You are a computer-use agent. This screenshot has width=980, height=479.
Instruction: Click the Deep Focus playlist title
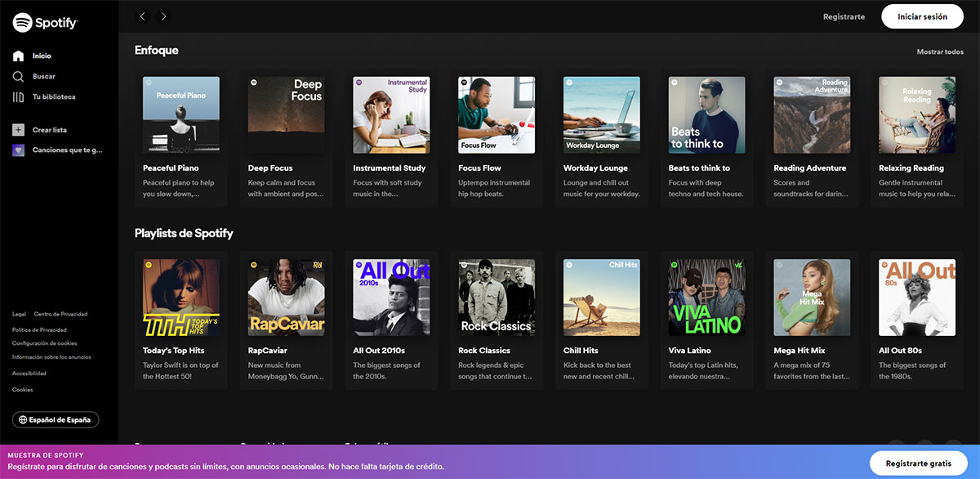click(x=270, y=168)
